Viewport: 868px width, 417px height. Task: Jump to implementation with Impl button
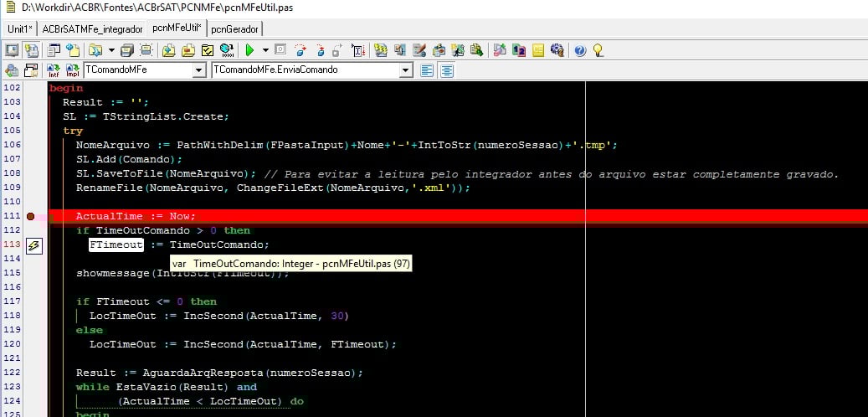tap(73, 70)
